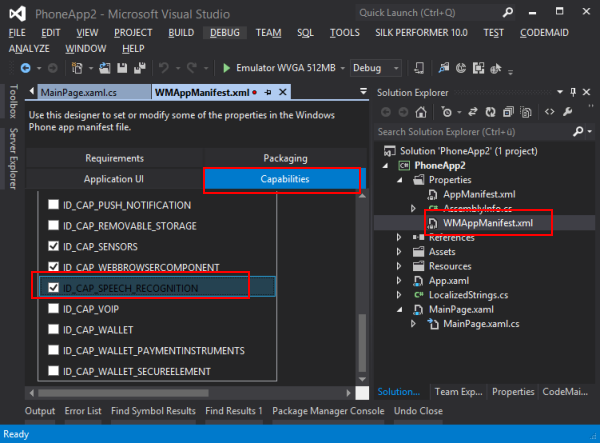Image resolution: width=600 pixels, height=443 pixels.
Task: Open the DEBUG menu
Action: tap(225, 33)
